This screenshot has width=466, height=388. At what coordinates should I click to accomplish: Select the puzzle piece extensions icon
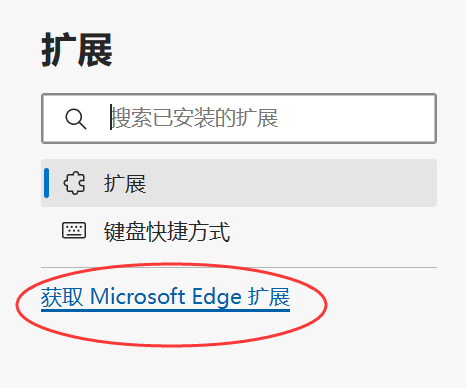click(x=74, y=183)
